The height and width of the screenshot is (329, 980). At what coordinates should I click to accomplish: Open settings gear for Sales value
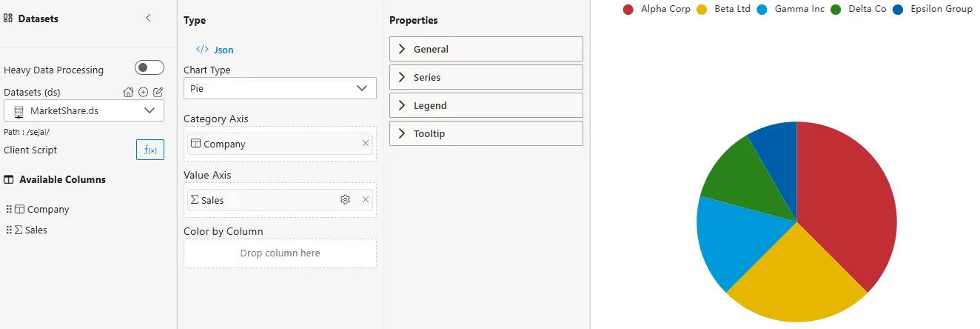345,200
